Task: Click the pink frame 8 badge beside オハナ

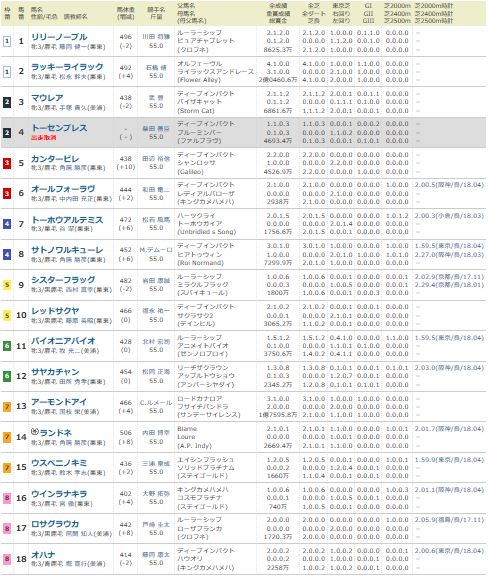Action: click(x=7, y=559)
